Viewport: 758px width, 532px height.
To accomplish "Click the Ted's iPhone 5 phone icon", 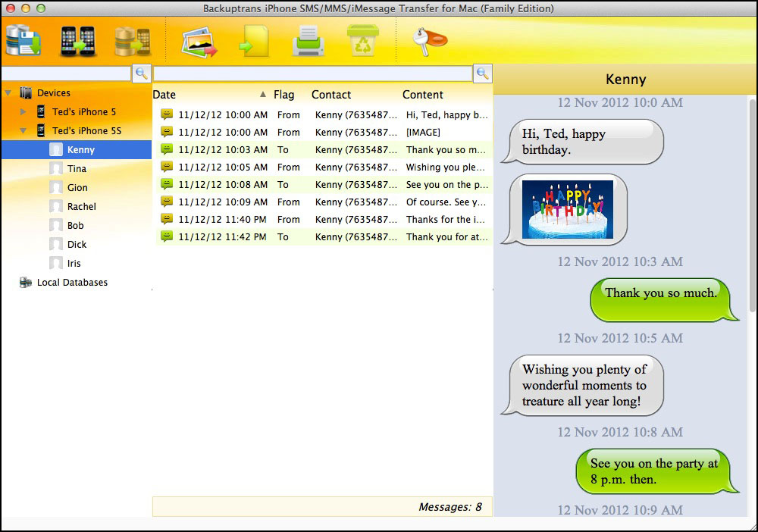I will pos(41,111).
